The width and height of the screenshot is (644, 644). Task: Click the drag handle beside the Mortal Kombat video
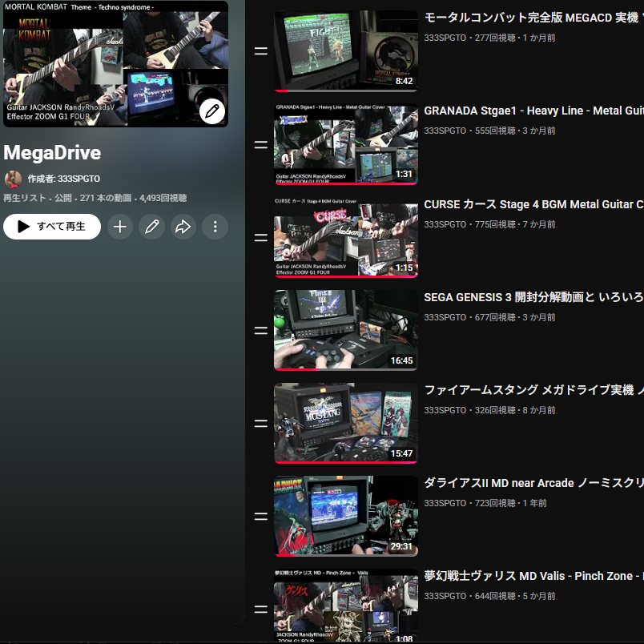(x=260, y=50)
